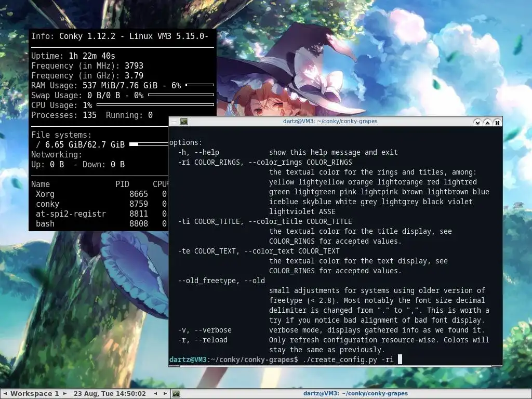Click the 'Info: Conky 1.12.2' line
This screenshot has height=399, width=532.
[x=120, y=36]
